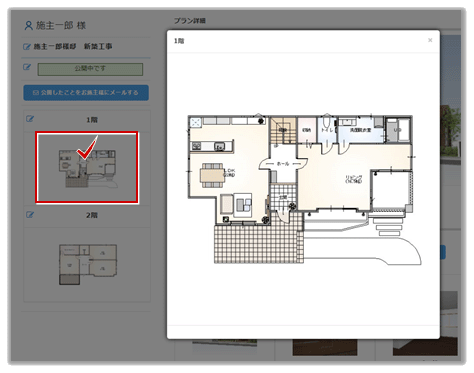Click the user icon beside 施主一郎 様
Screen dimensions: 474x373
[28, 26]
